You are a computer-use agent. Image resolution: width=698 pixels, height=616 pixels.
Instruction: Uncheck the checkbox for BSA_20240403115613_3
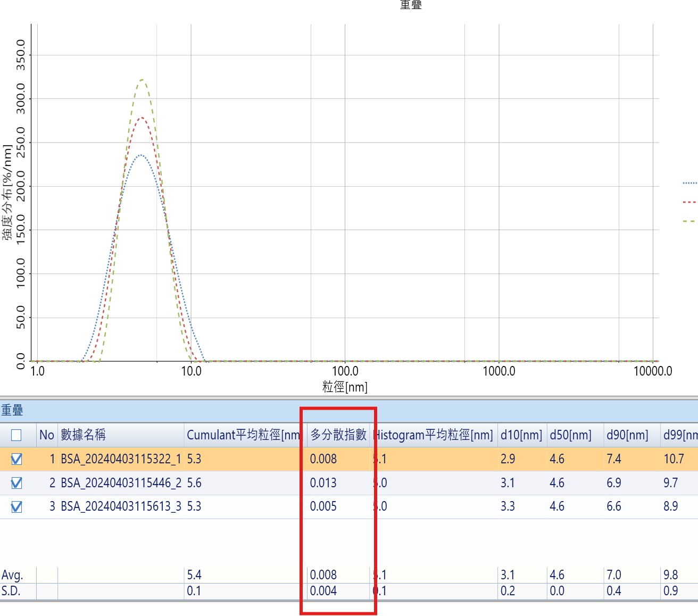pyautogui.click(x=16, y=507)
